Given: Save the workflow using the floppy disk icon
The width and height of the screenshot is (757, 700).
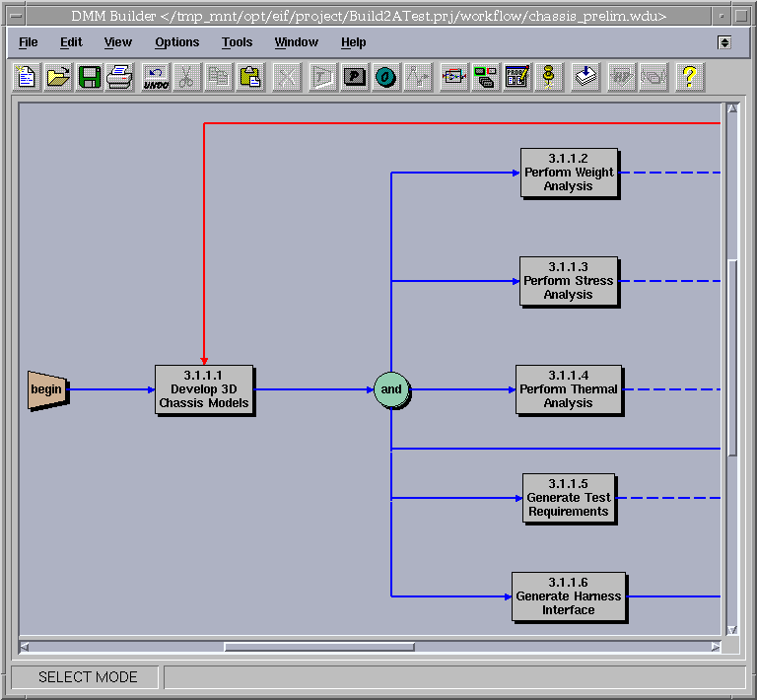Looking at the screenshot, I should pyautogui.click(x=90, y=77).
